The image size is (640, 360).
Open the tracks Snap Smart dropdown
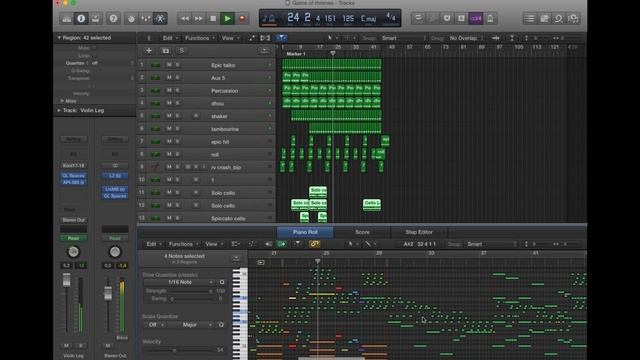(404, 38)
